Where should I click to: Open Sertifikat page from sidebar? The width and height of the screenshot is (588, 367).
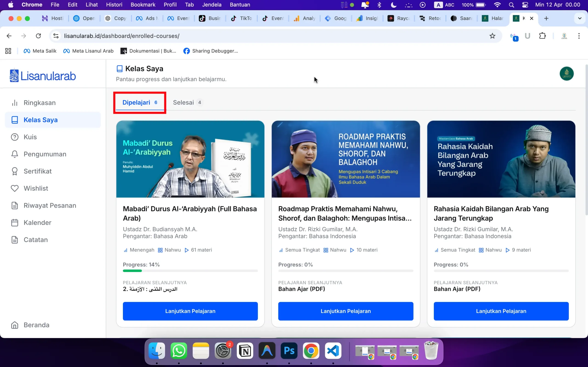(x=37, y=171)
